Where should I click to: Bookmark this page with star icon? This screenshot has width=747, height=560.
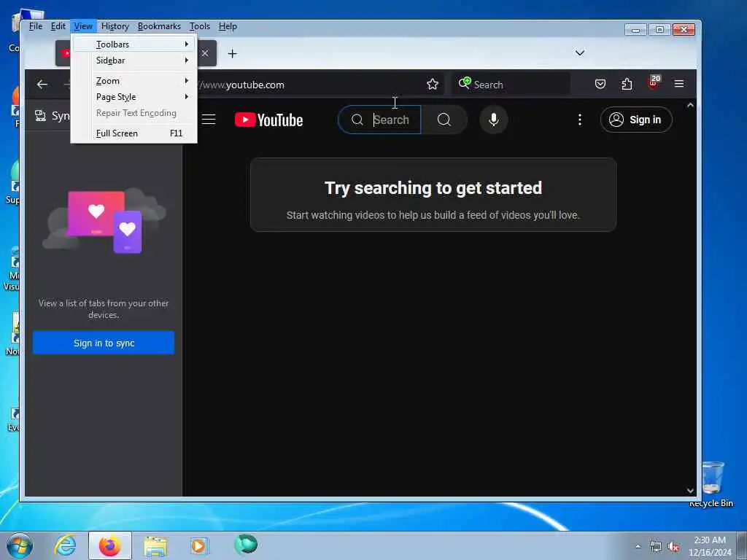(x=432, y=85)
